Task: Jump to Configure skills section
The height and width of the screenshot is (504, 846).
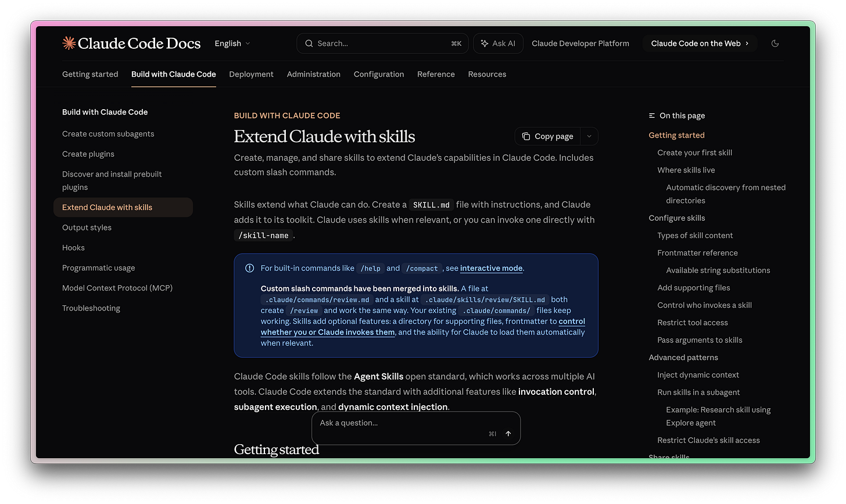Action: (677, 218)
